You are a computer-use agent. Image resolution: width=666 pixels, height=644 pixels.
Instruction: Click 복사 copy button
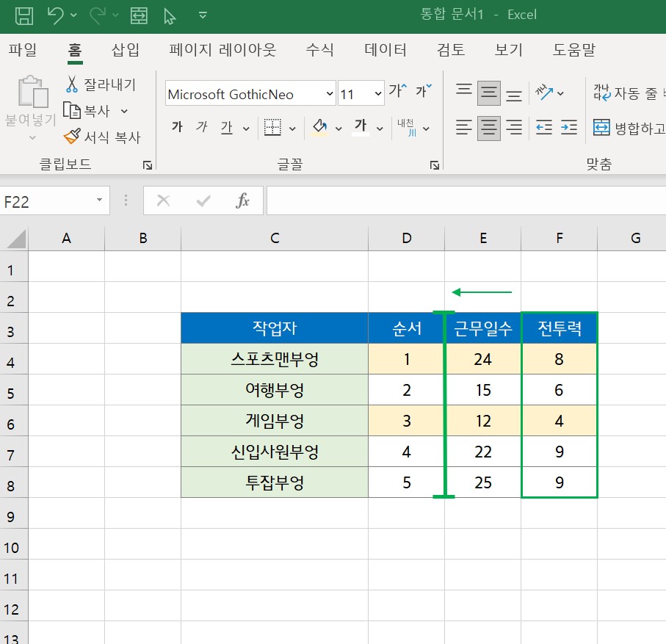[x=87, y=111]
